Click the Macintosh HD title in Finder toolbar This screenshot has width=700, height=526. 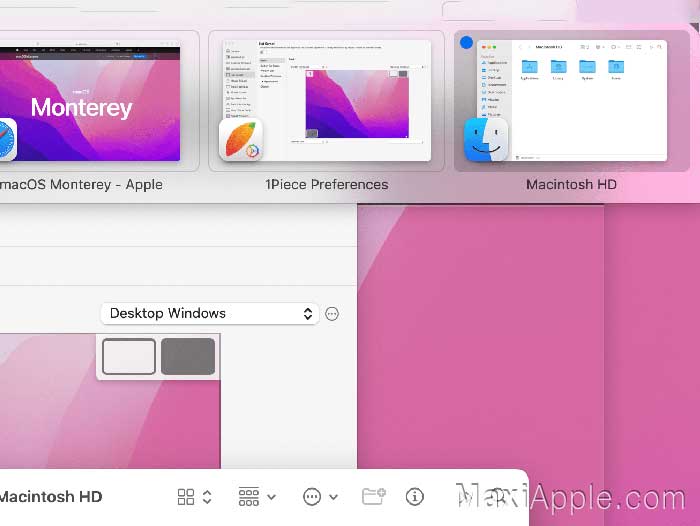(x=51, y=497)
